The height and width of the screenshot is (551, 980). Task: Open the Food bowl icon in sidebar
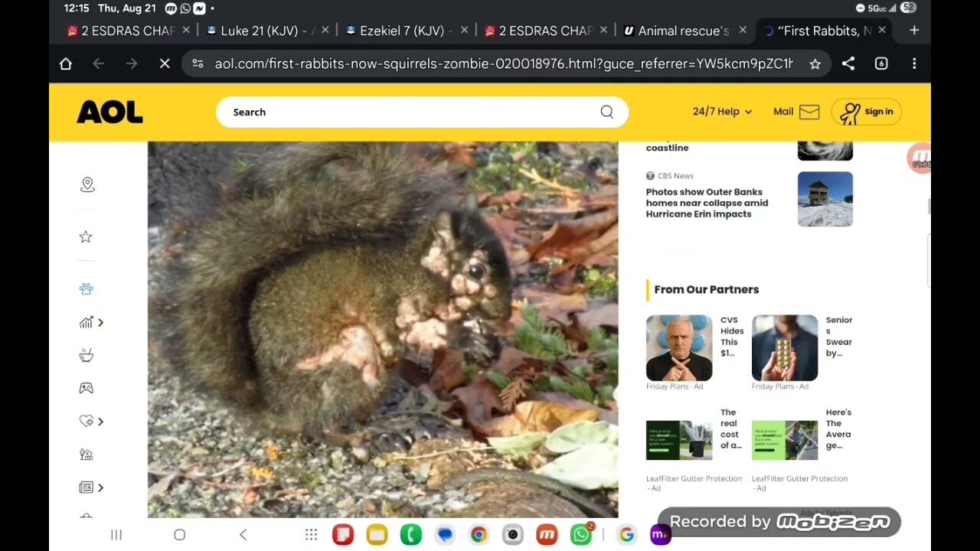point(86,355)
